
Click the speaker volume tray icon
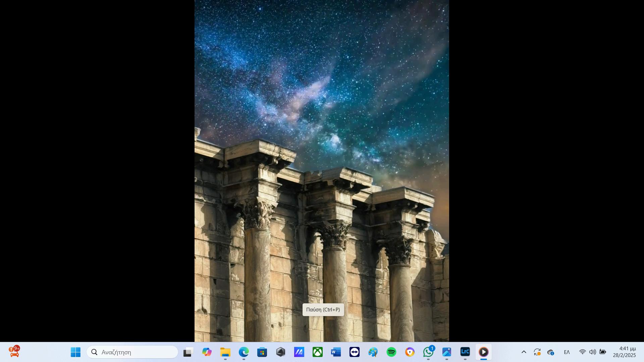coord(592,352)
